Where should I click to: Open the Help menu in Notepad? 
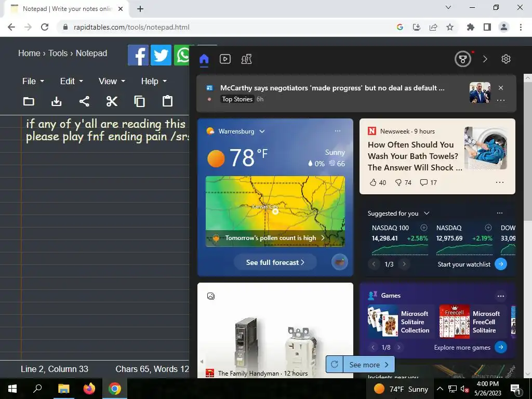[x=154, y=82]
